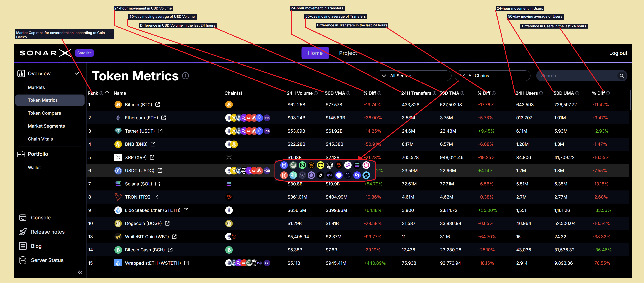Viewport: 644px width, 283px height.
Task: Click the Portfolio briefcase icon
Action: [x=22, y=154]
